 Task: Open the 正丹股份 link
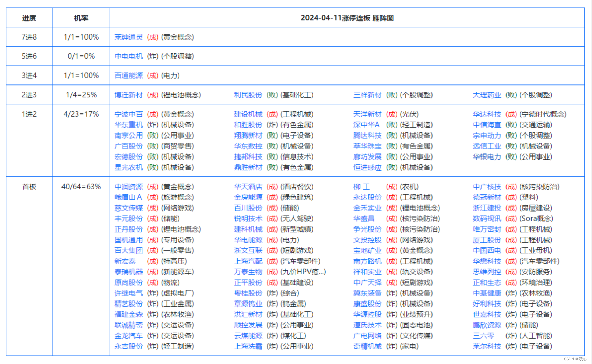pos(128,229)
